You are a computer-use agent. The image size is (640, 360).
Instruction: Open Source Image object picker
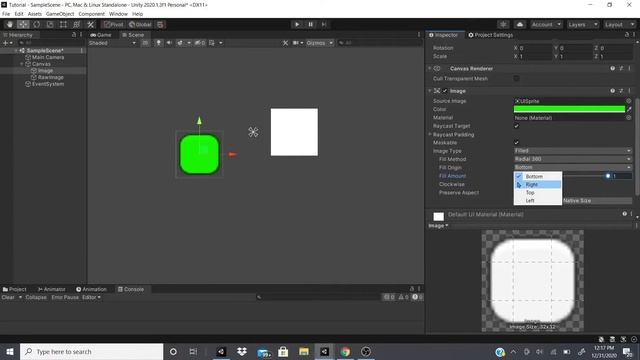[629, 101]
